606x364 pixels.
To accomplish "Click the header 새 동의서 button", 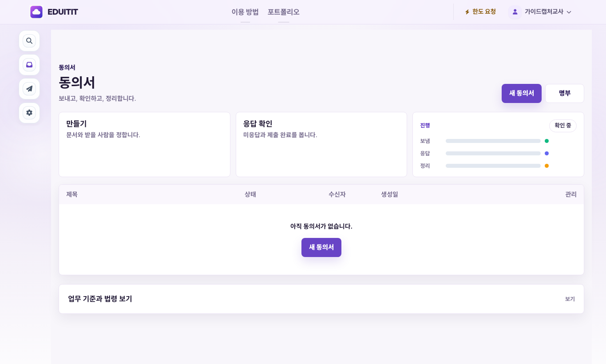I will coord(522,93).
